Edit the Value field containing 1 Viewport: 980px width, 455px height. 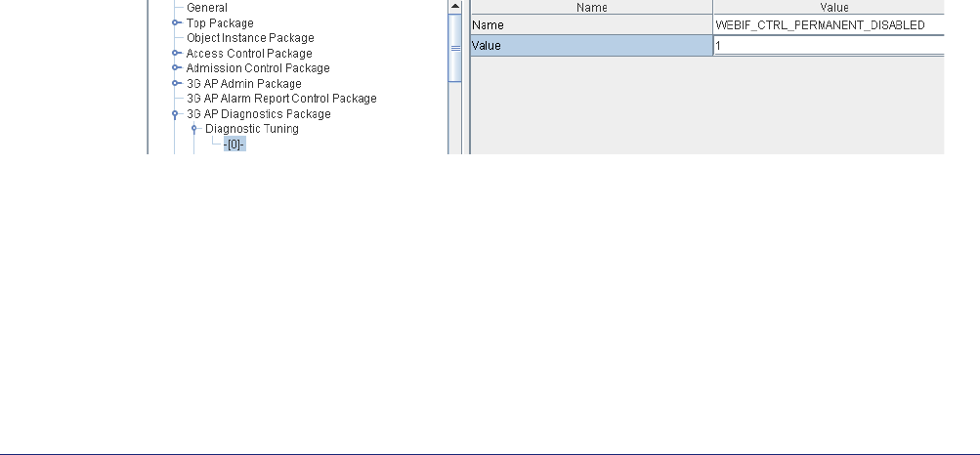829,46
